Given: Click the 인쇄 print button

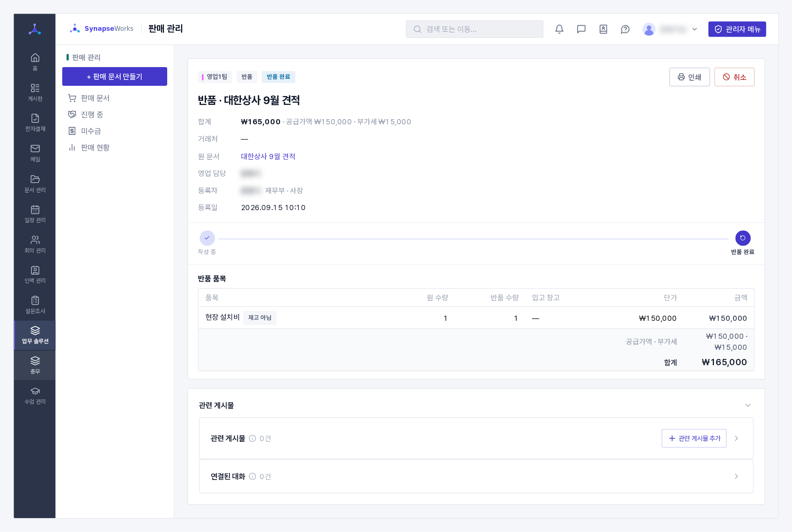Looking at the screenshot, I should (689, 77).
